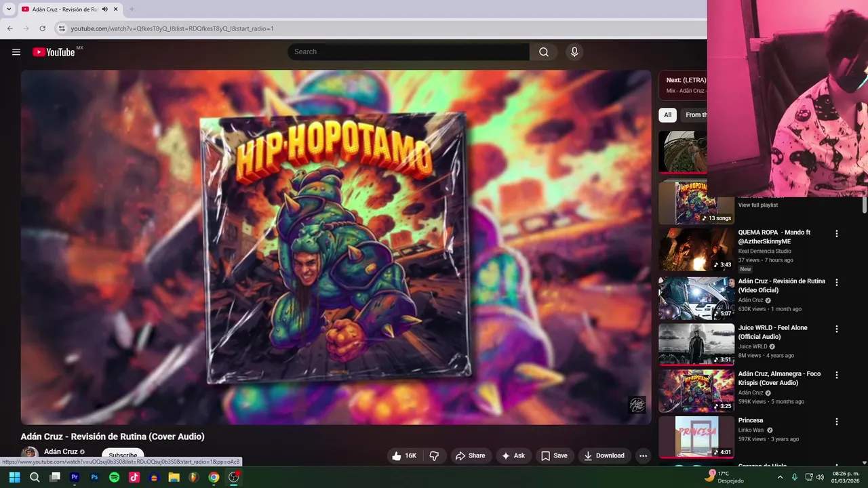Viewport: 868px width, 488px height.
Task: Go to the YouTube home logo
Action: coord(54,52)
